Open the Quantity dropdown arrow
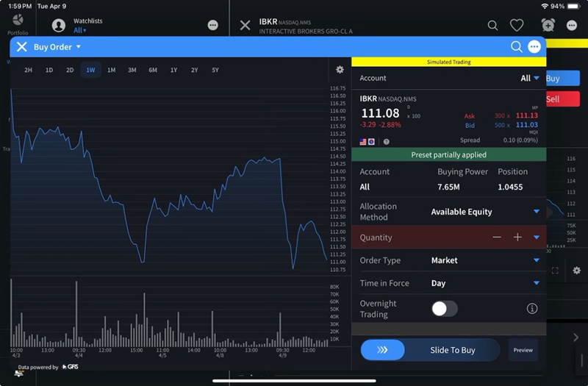The image size is (588, 386). tap(537, 237)
